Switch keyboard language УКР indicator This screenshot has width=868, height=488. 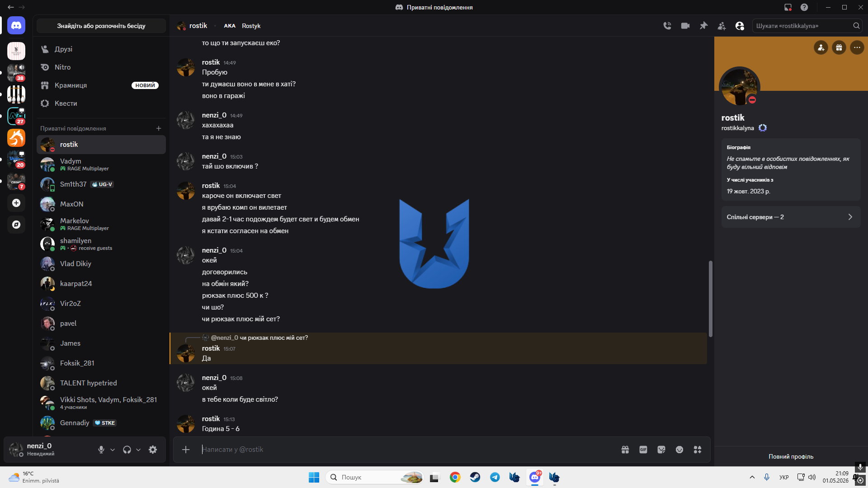(x=784, y=477)
